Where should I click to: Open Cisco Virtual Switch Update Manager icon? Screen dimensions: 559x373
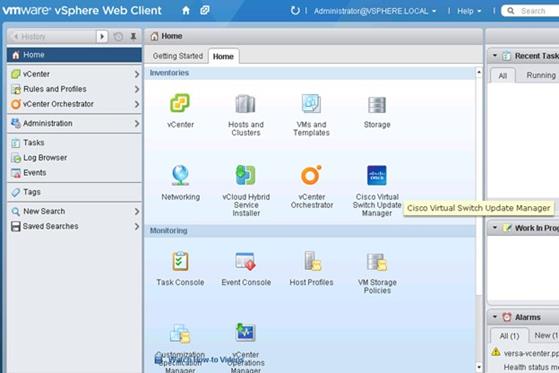(x=377, y=175)
